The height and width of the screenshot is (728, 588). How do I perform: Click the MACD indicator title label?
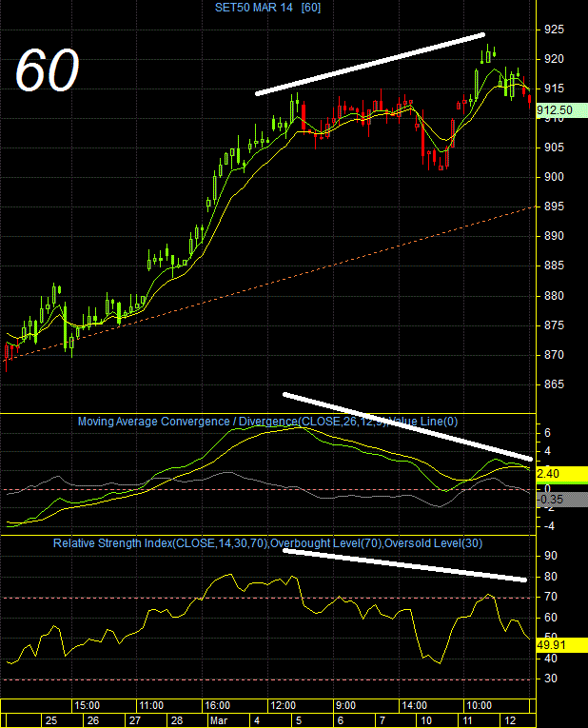point(267,422)
